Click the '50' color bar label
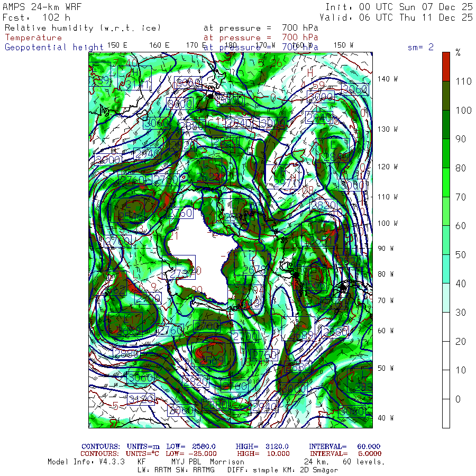The image size is (476, 476). [x=461, y=255]
